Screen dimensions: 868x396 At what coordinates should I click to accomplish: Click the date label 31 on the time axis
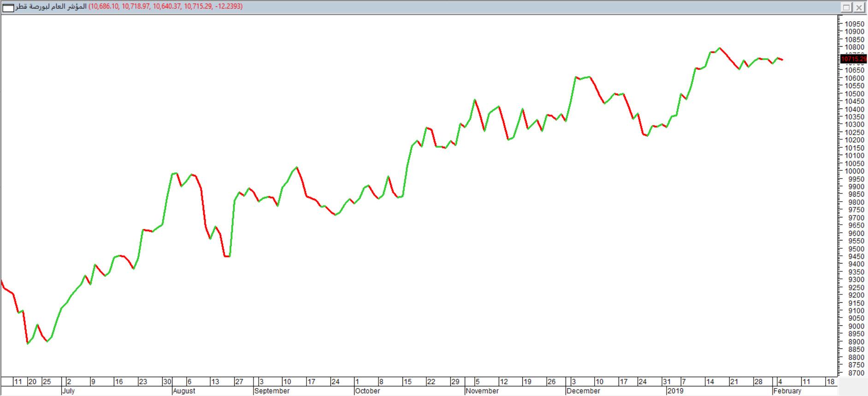pyautogui.click(x=667, y=382)
